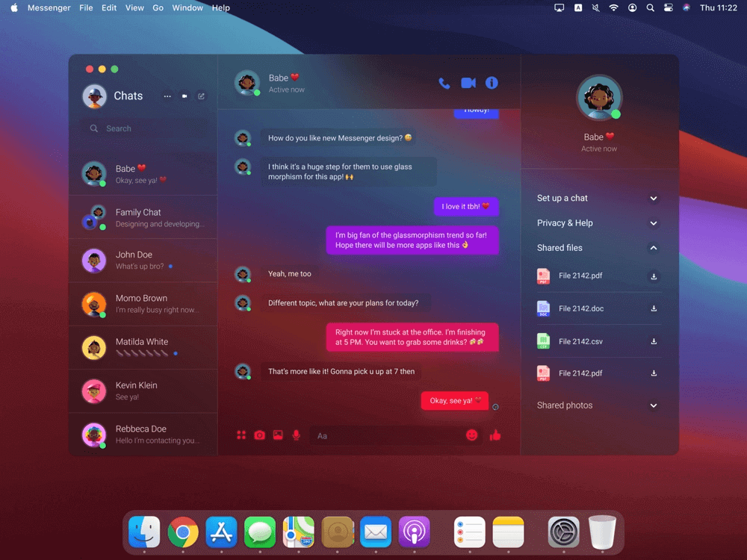Screen dimensions: 747x560
Task: Expand the Shared photos section
Action: point(653,405)
